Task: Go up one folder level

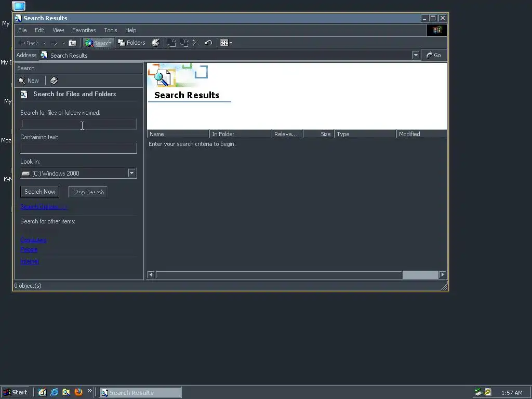Action: [72, 43]
